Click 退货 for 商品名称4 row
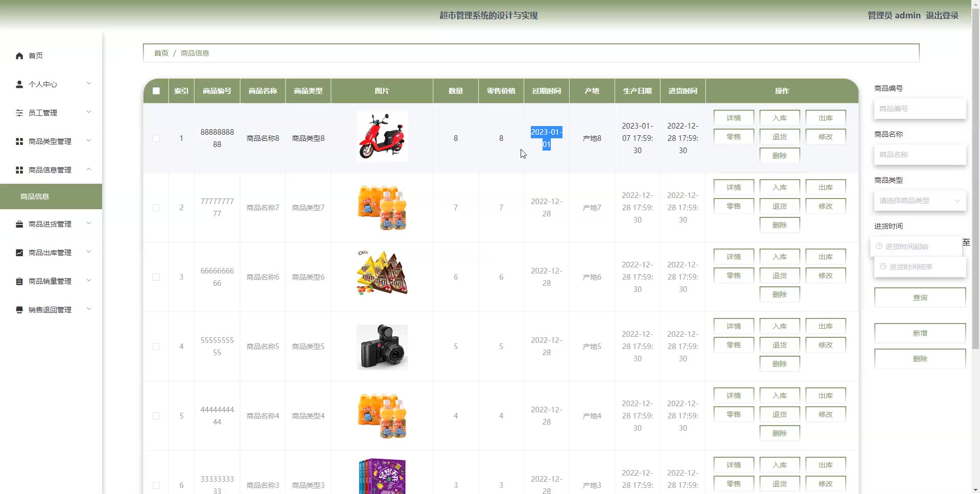980x494 pixels. 779,414
